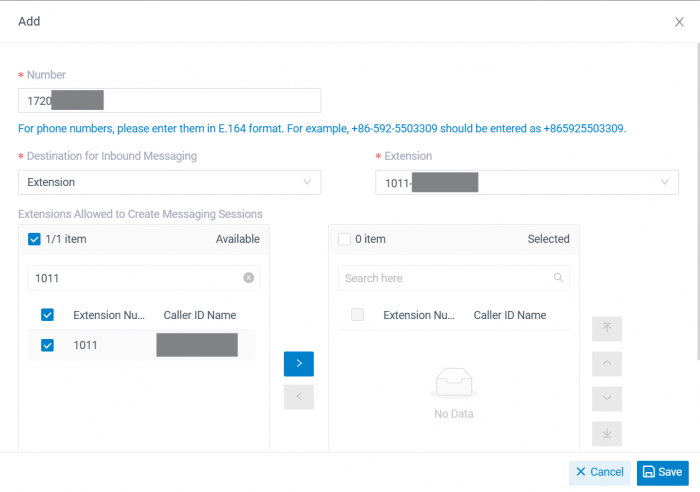Click the E.164 format hint text
The height and width of the screenshot is (492, 700).
[322, 129]
